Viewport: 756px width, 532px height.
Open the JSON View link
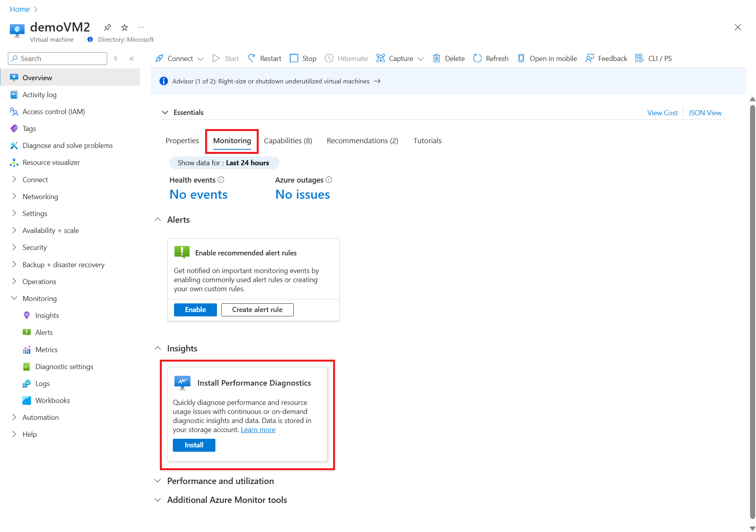pos(704,113)
